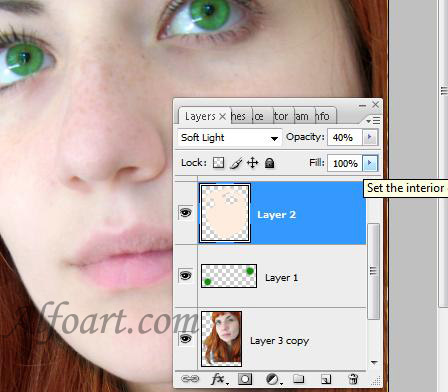
Task: Click the Add layer mask icon
Action: 245,379
